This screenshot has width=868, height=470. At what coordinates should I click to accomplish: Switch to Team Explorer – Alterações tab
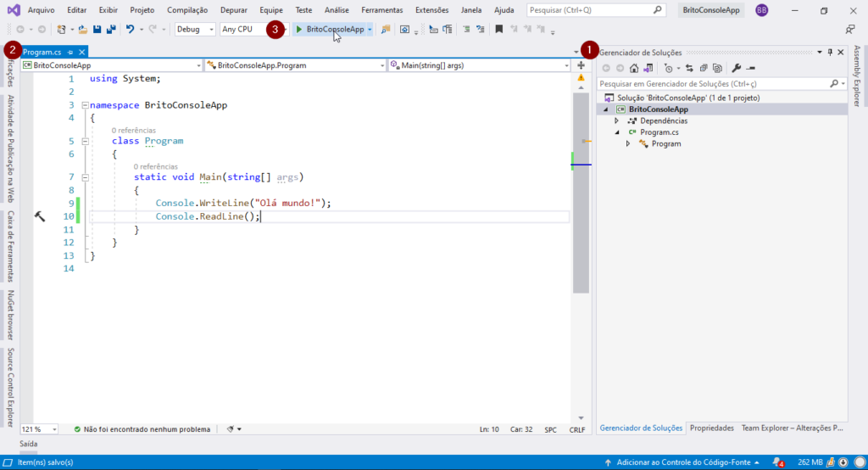pos(793,428)
